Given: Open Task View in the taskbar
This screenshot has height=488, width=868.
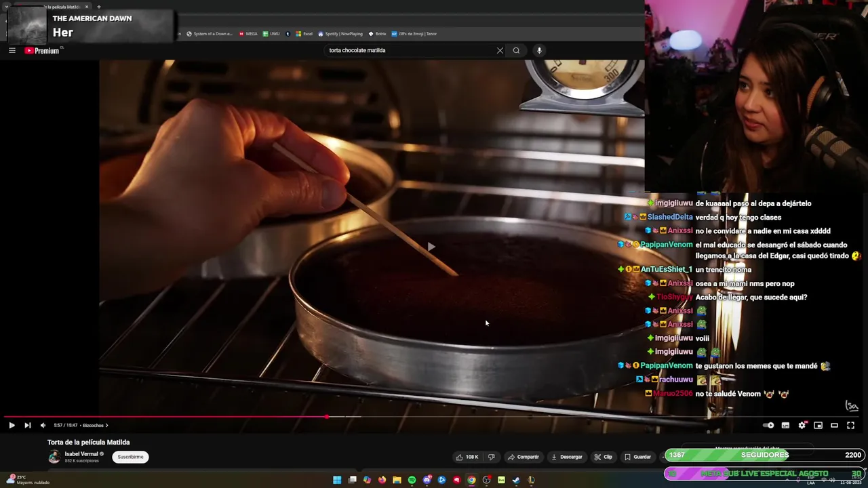Looking at the screenshot, I should [352, 480].
